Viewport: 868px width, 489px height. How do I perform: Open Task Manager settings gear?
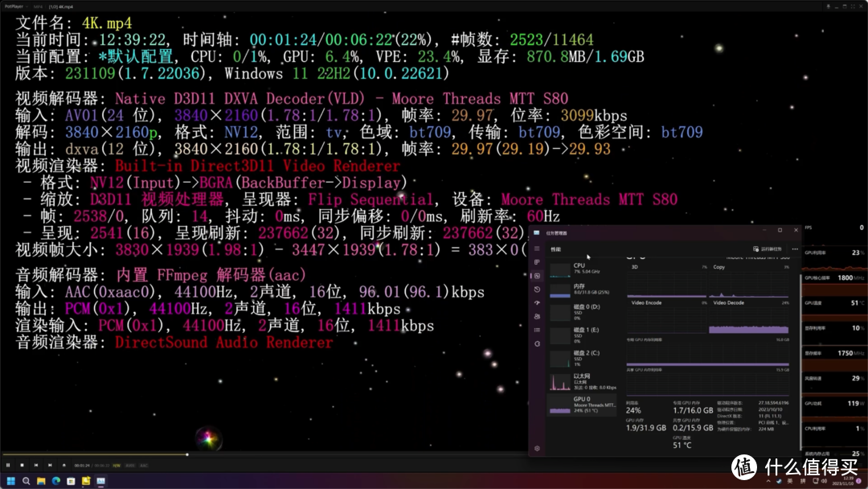click(537, 449)
